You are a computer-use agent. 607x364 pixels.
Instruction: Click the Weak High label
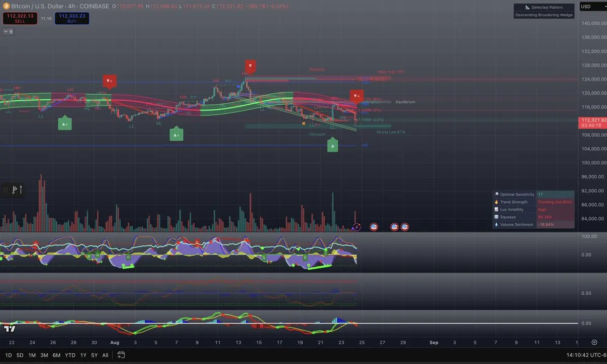(x=391, y=72)
